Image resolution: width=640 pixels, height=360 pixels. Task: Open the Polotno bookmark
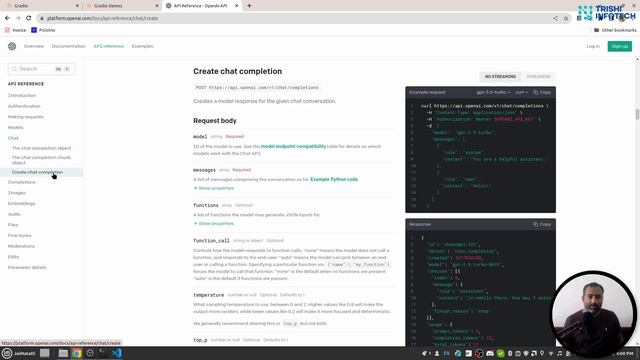coord(43,30)
